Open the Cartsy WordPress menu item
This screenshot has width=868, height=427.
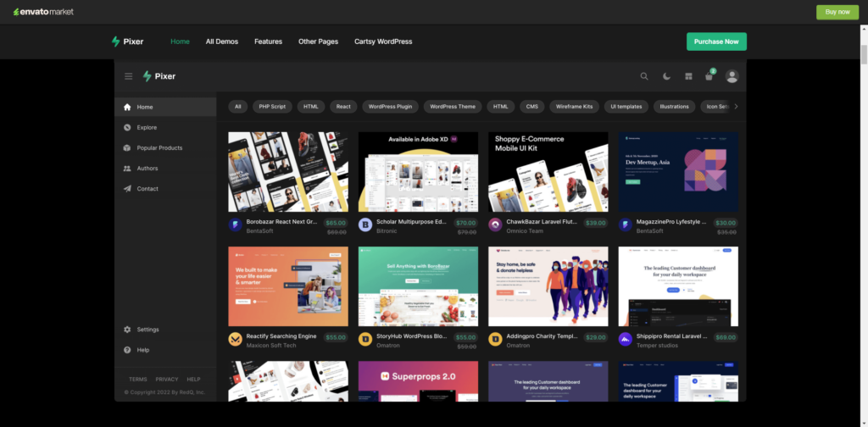[383, 42]
